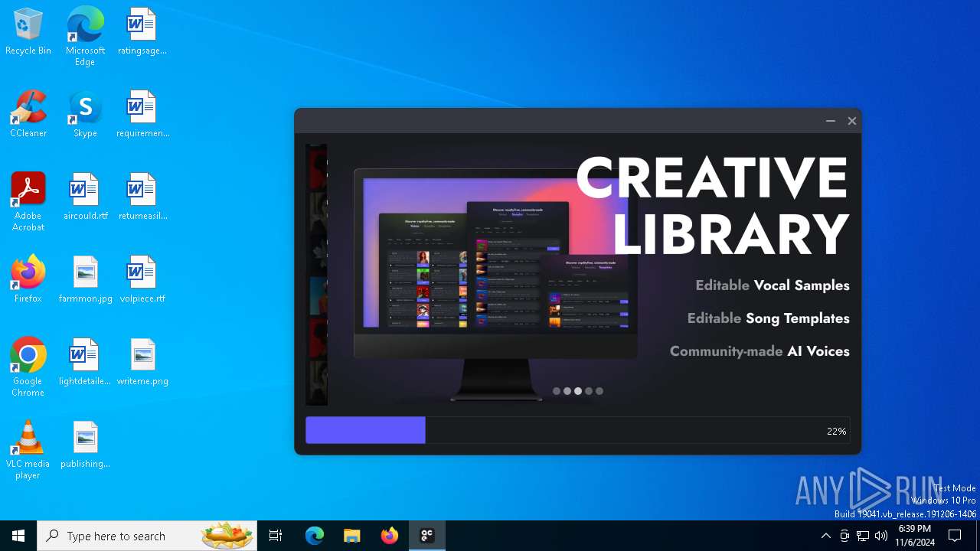
Task: Select returneasil document icon
Action: (142, 197)
